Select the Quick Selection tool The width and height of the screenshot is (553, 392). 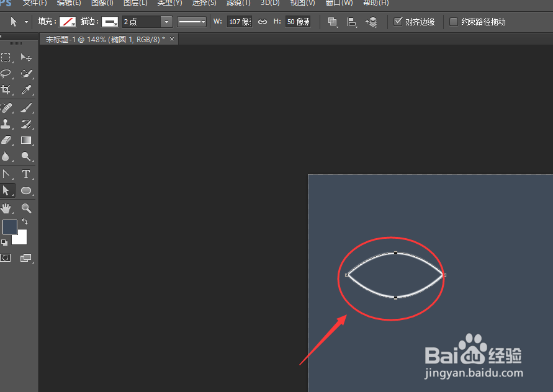27,74
